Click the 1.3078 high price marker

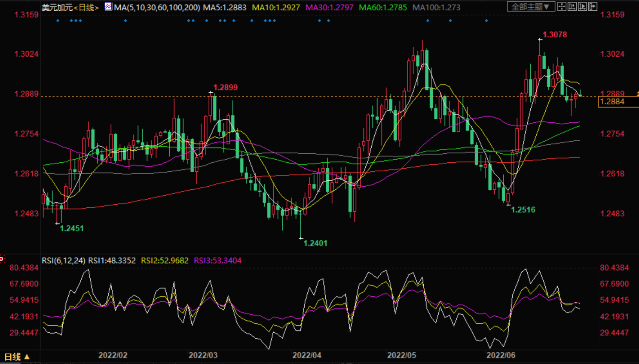554,35
